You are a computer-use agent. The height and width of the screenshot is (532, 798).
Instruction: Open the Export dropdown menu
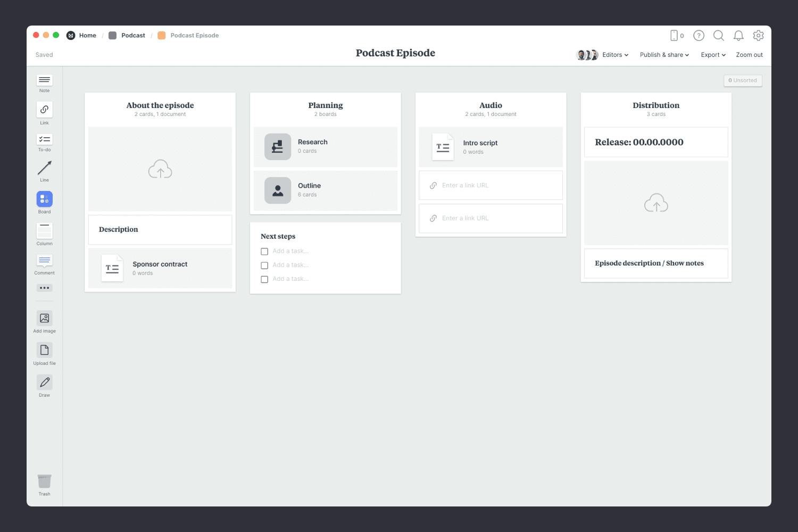coord(713,55)
